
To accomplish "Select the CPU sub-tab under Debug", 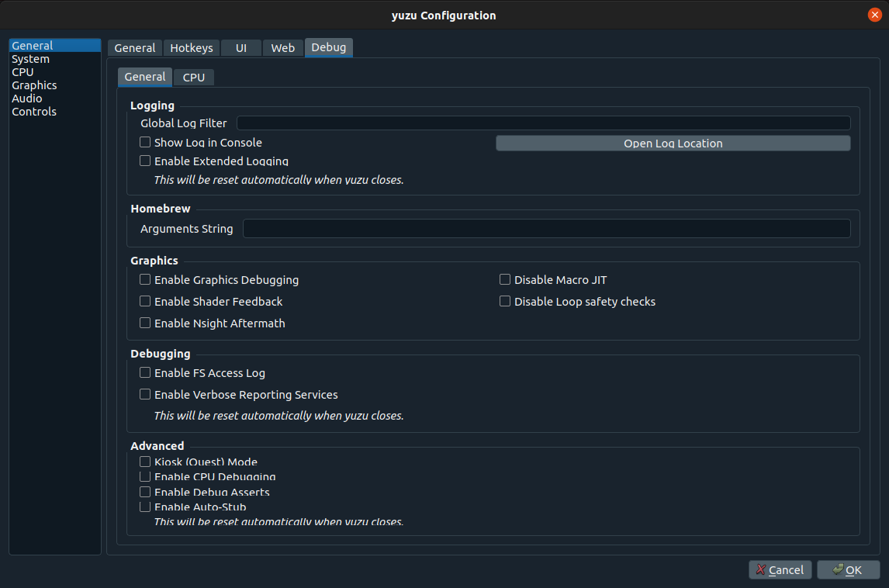I will (193, 78).
